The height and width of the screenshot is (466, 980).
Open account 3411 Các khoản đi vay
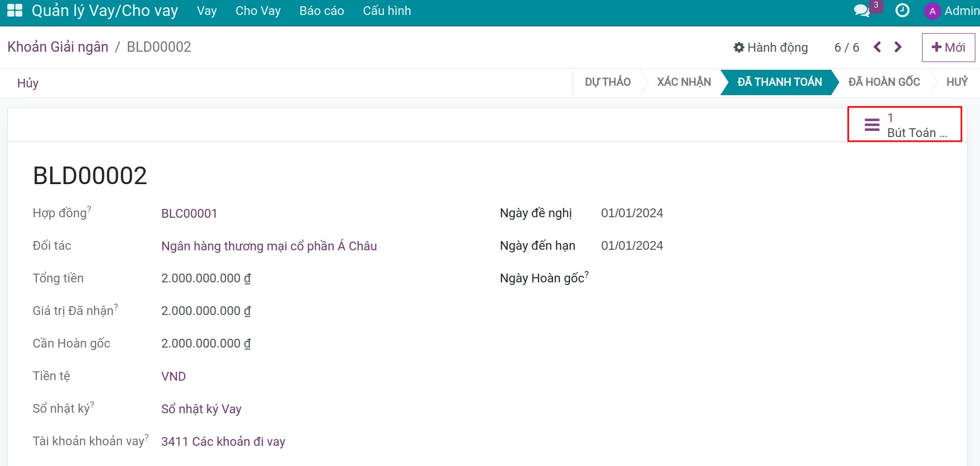pyautogui.click(x=223, y=442)
